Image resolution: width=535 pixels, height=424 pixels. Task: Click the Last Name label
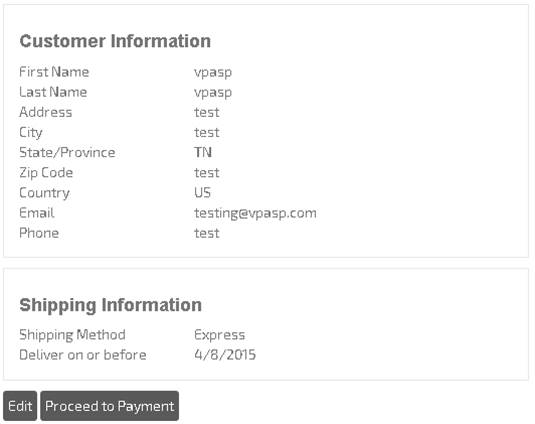pos(53,92)
